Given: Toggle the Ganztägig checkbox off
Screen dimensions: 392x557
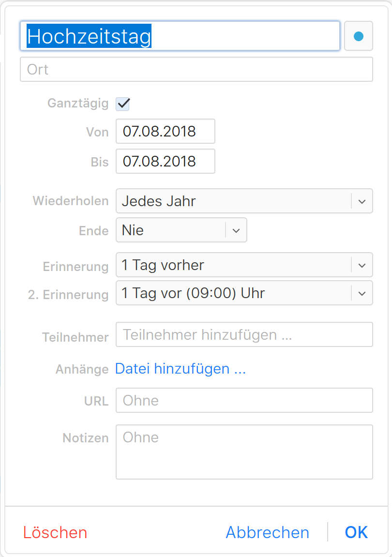Looking at the screenshot, I should 122,104.
